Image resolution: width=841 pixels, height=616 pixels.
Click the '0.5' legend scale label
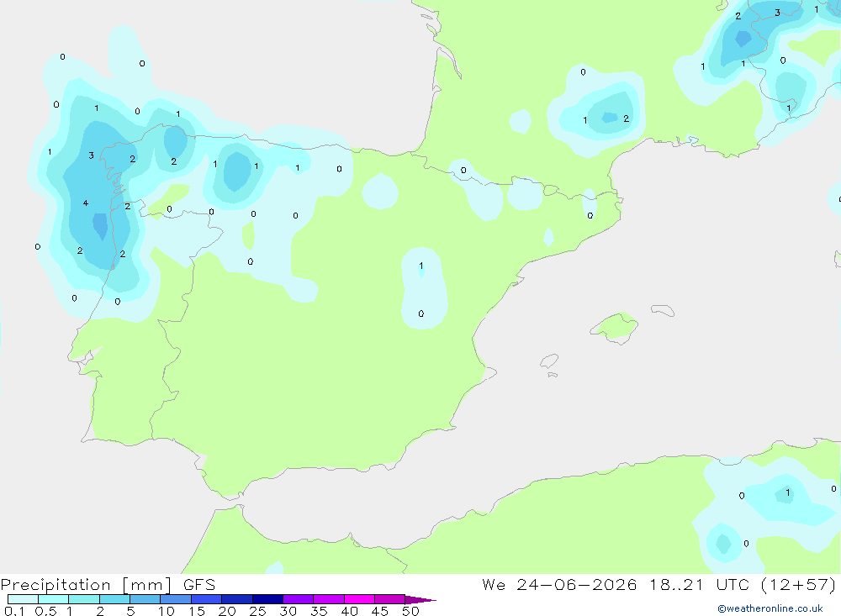[45, 611]
